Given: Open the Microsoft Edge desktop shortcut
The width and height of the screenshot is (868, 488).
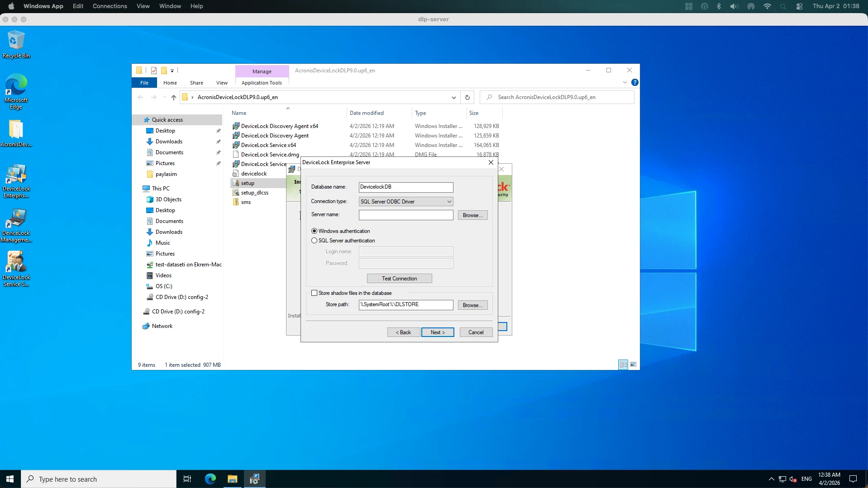Looking at the screenshot, I should click(16, 92).
